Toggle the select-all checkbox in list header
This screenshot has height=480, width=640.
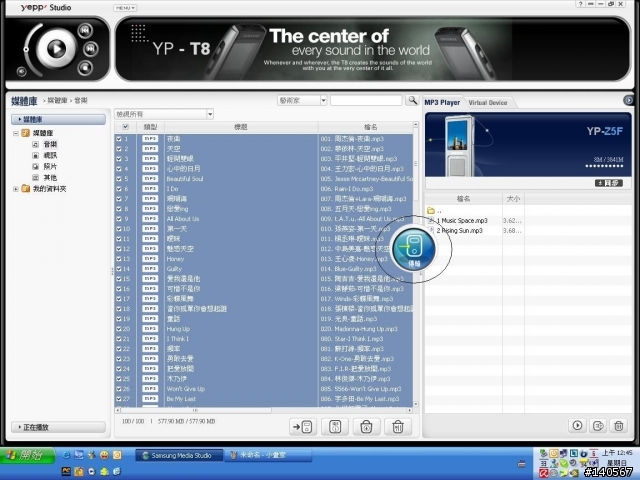(x=125, y=127)
